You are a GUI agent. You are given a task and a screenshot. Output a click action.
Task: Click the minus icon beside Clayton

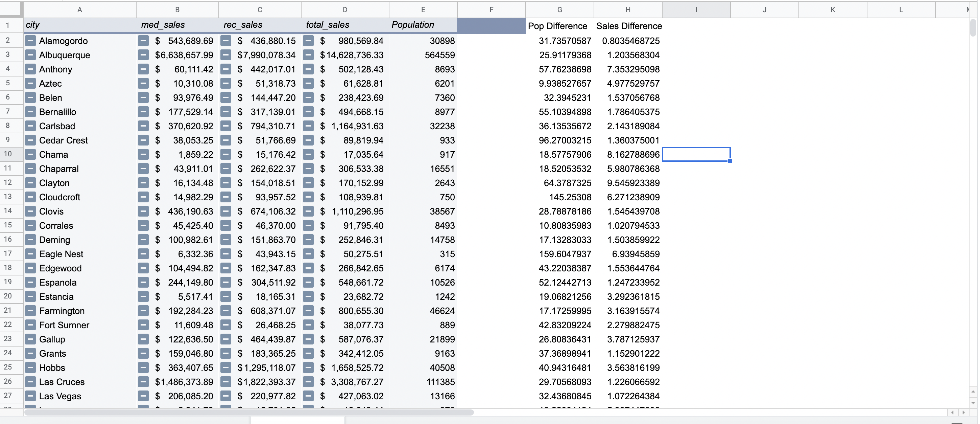click(30, 183)
